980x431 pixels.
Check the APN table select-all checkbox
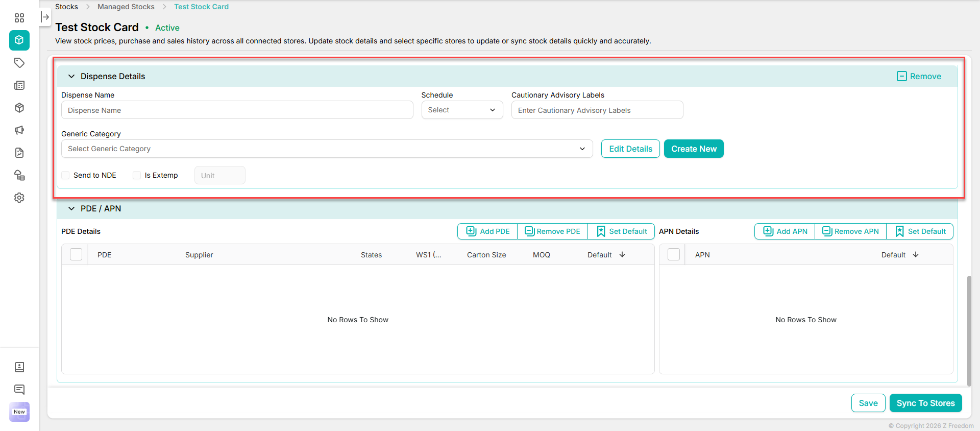tap(674, 254)
